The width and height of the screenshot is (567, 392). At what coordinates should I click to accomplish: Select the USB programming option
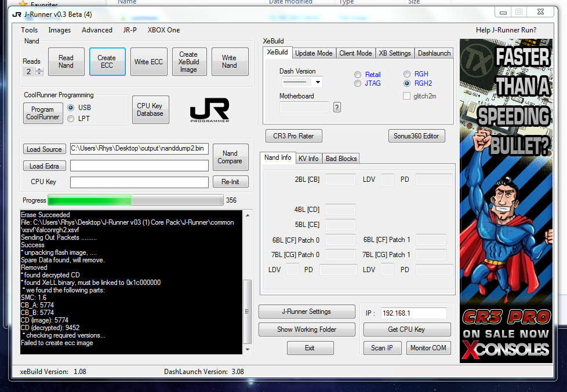point(71,108)
